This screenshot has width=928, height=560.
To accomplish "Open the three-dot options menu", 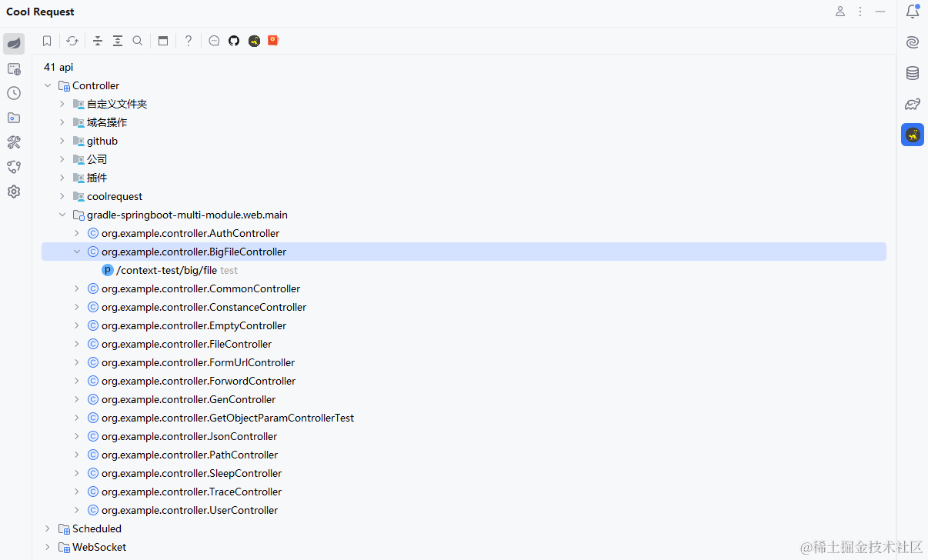I will pos(860,12).
